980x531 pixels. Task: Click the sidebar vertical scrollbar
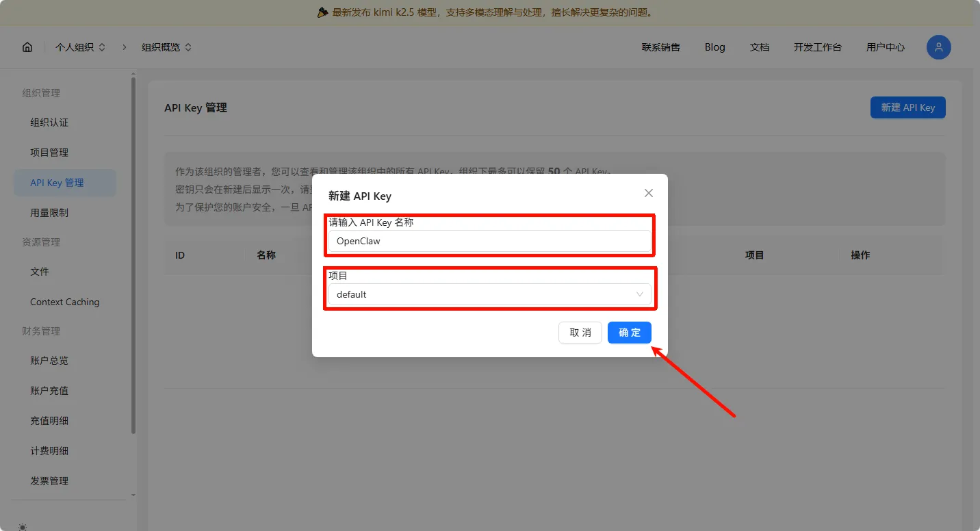coord(133,253)
